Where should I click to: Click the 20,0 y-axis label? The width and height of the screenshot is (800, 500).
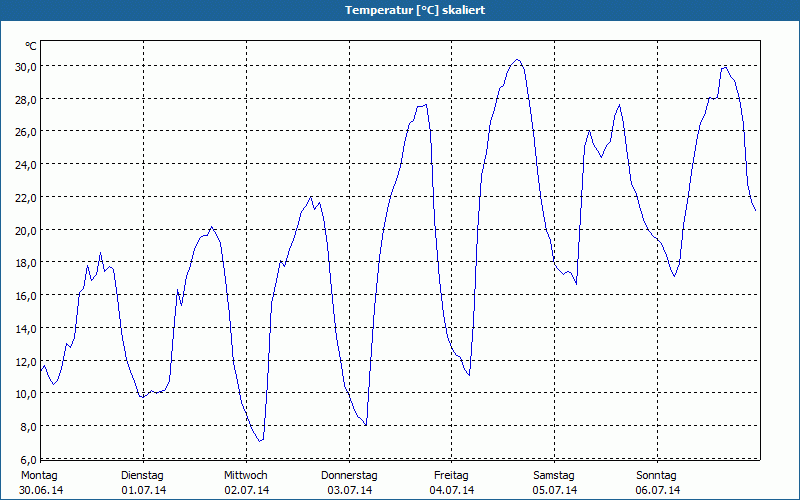pos(26,231)
